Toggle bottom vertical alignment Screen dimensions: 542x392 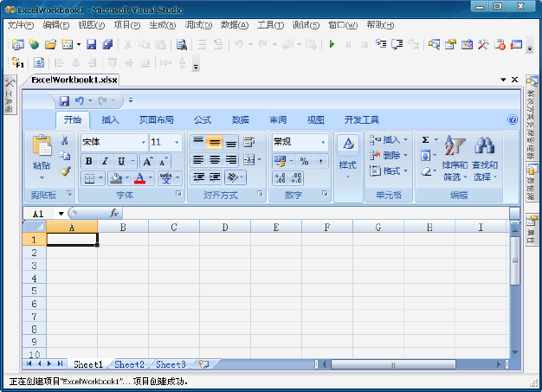(231, 142)
